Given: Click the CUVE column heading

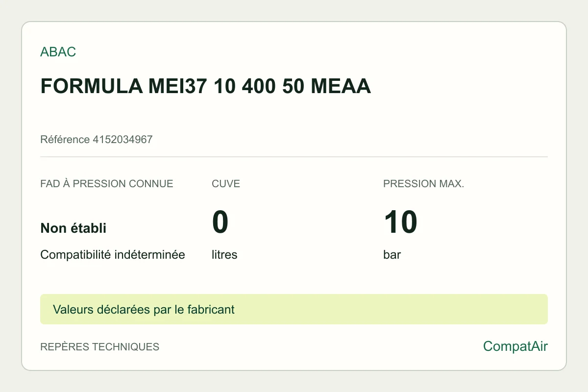Looking at the screenshot, I should pyautogui.click(x=226, y=184).
